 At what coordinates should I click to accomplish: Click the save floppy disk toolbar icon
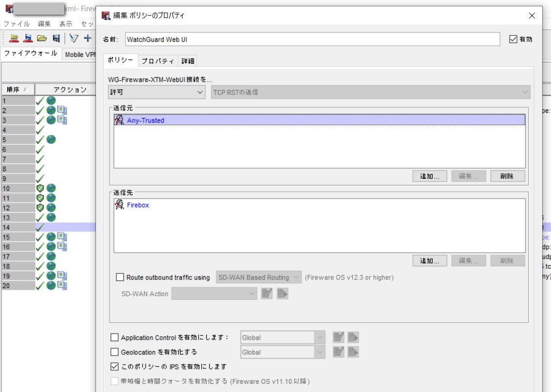point(56,38)
